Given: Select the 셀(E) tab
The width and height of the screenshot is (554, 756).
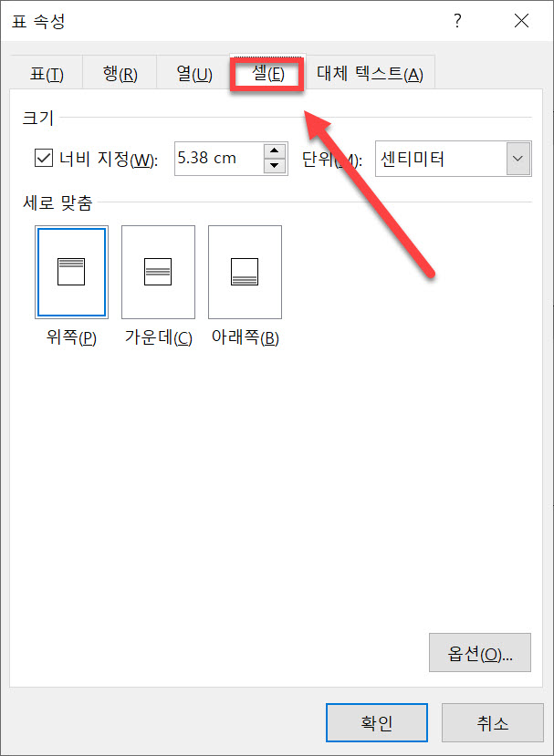Looking at the screenshot, I should (x=267, y=74).
